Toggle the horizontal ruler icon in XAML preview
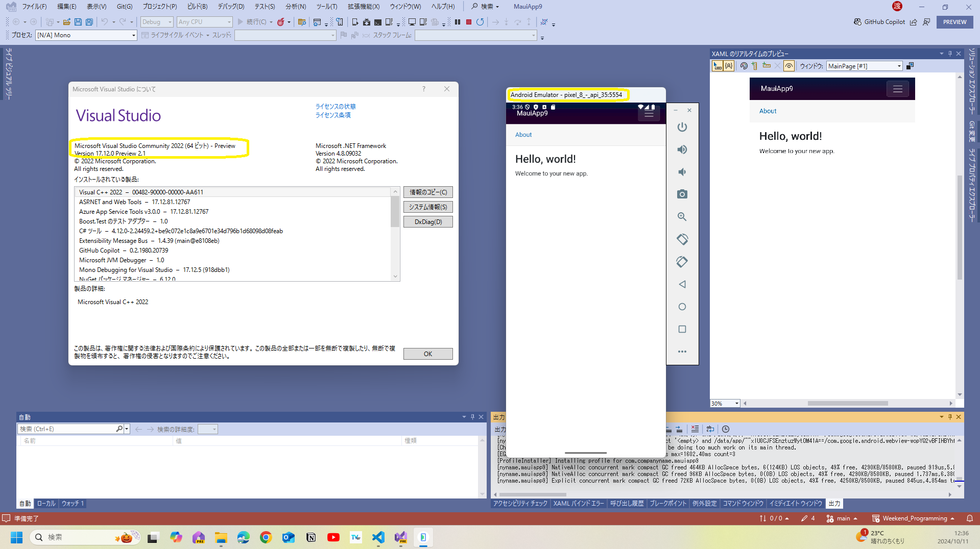 (x=767, y=66)
